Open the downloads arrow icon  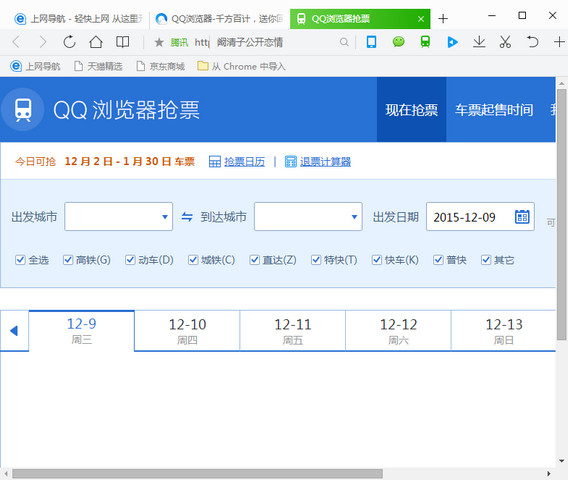tap(479, 42)
